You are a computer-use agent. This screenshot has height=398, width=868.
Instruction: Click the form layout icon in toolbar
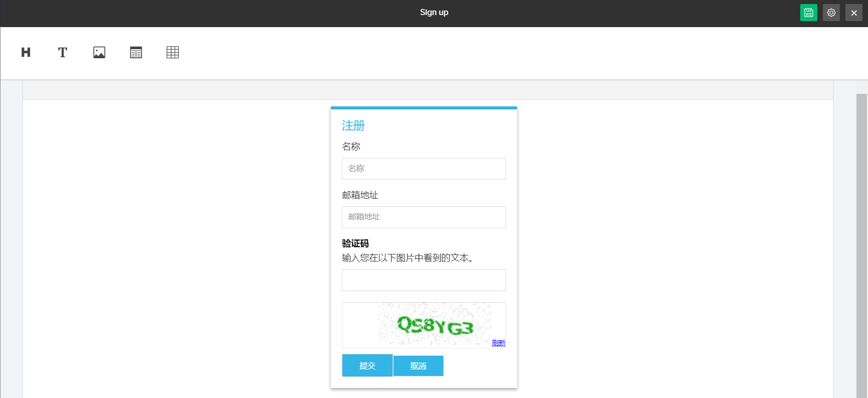[136, 52]
